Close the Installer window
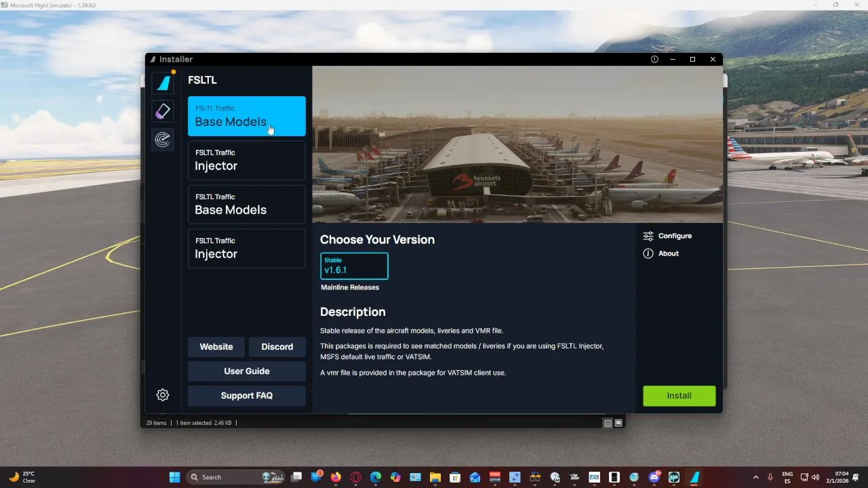Screen dimensions: 868x488 [713, 60]
